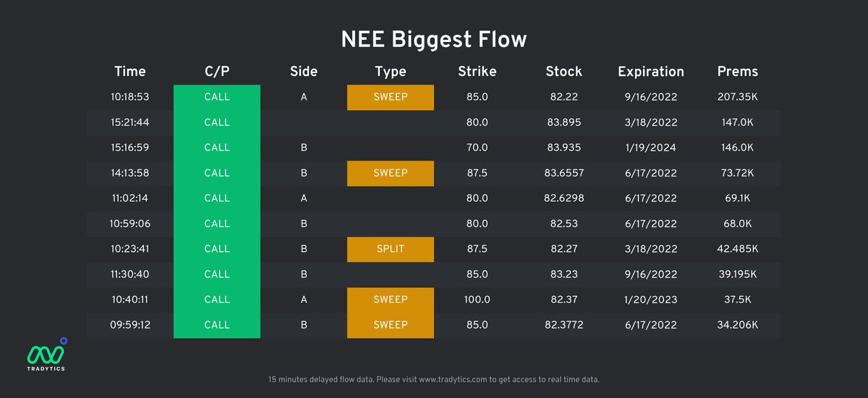Click the SWEEP badge in the 10:18:53 row
868x398 pixels.
point(391,97)
